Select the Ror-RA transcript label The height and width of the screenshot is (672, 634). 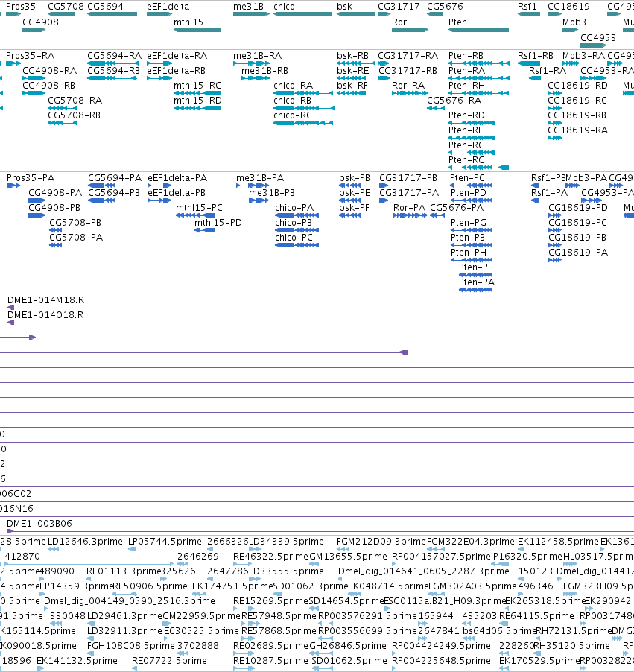(408, 86)
